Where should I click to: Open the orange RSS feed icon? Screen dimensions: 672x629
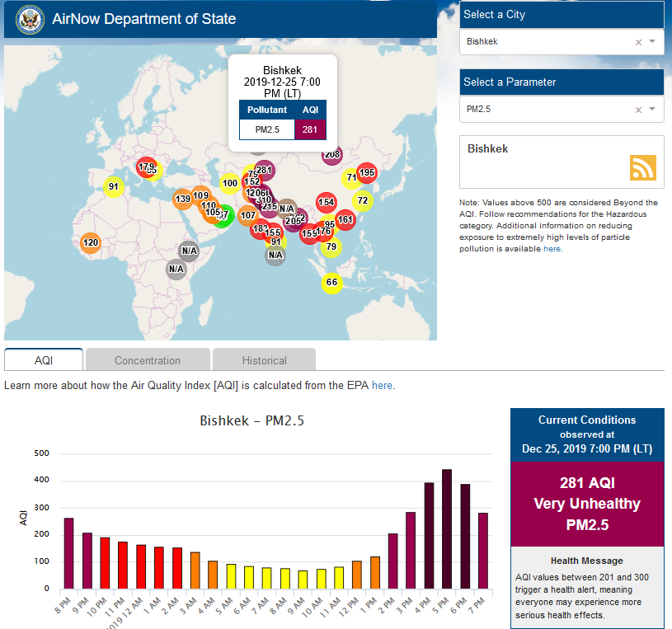[x=642, y=167]
